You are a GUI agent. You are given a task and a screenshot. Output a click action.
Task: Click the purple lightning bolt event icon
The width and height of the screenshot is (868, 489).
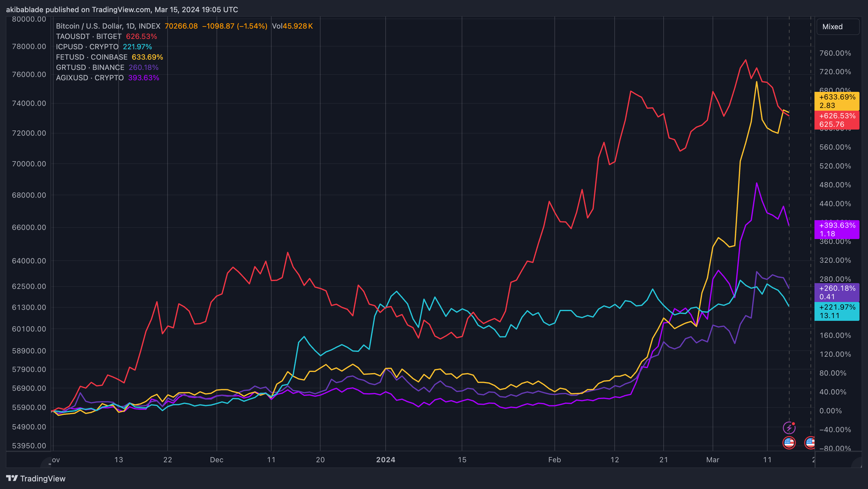tap(789, 428)
